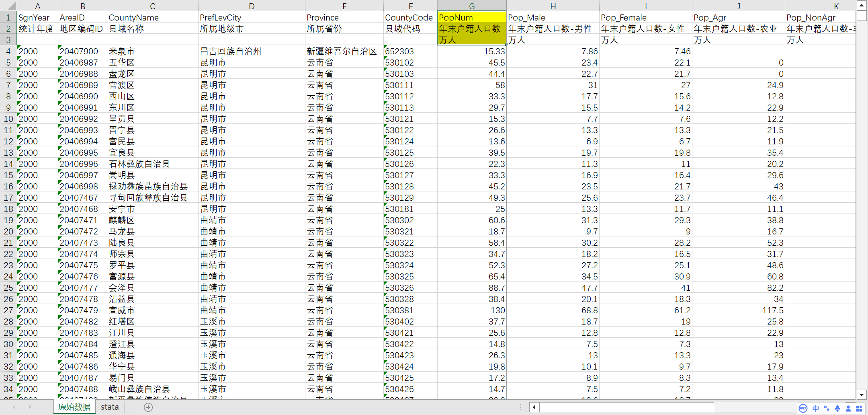This screenshot has width=868, height=415.
Task: Select row 27 header for 宣威市
Action: point(8,310)
